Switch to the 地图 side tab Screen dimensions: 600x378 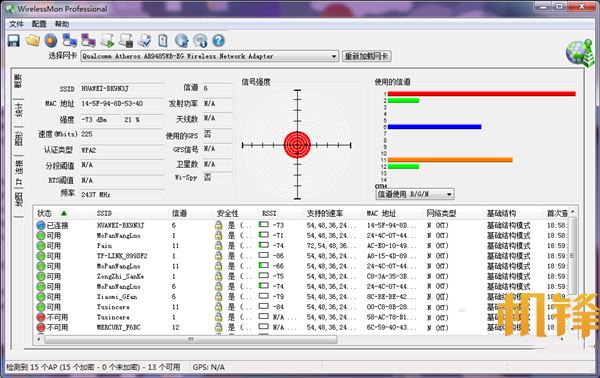coord(18,200)
